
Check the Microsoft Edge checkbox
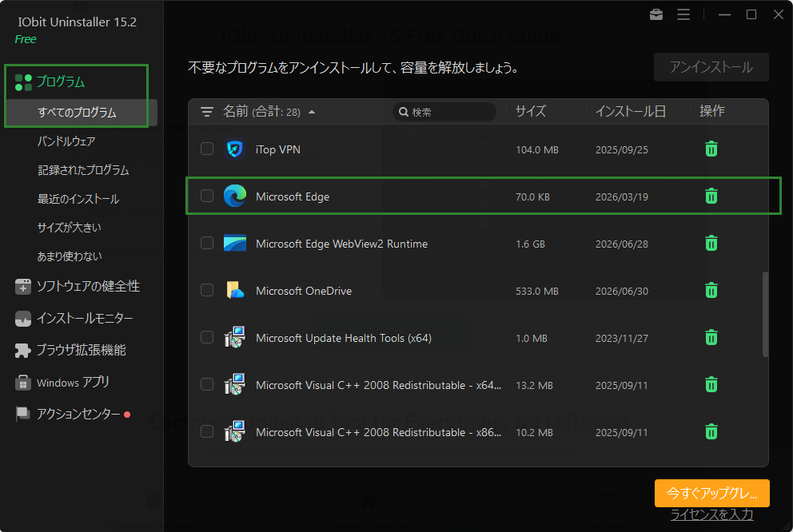click(207, 196)
